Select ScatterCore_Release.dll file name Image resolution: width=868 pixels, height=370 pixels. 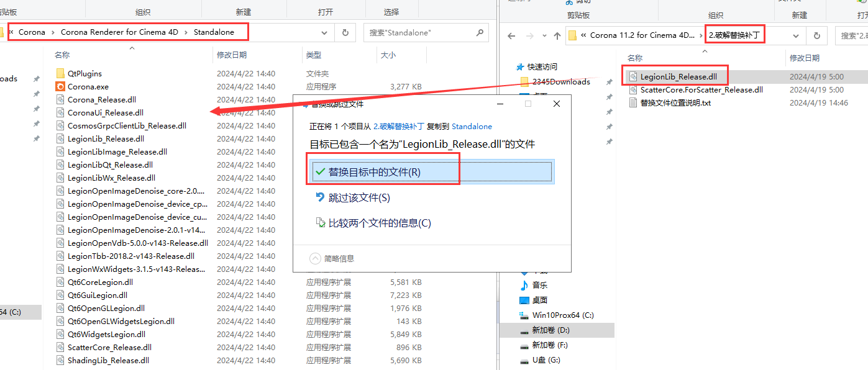pyautogui.click(x=110, y=347)
